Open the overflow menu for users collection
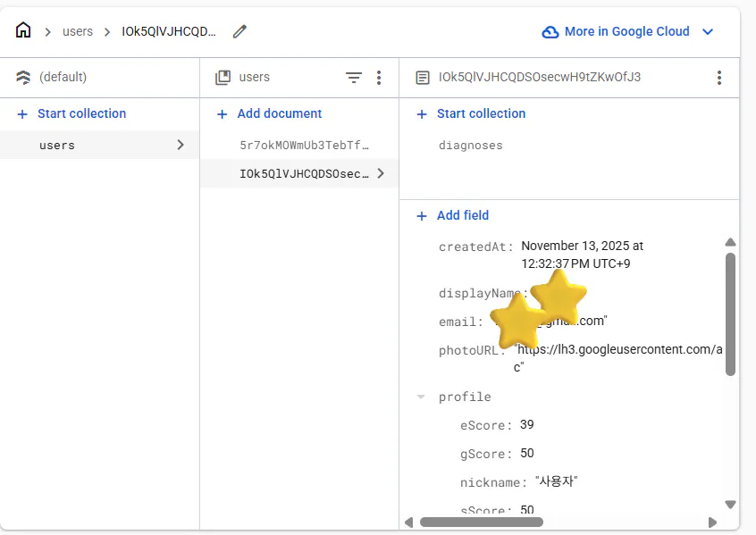756x535 pixels. click(x=379, y=78)
